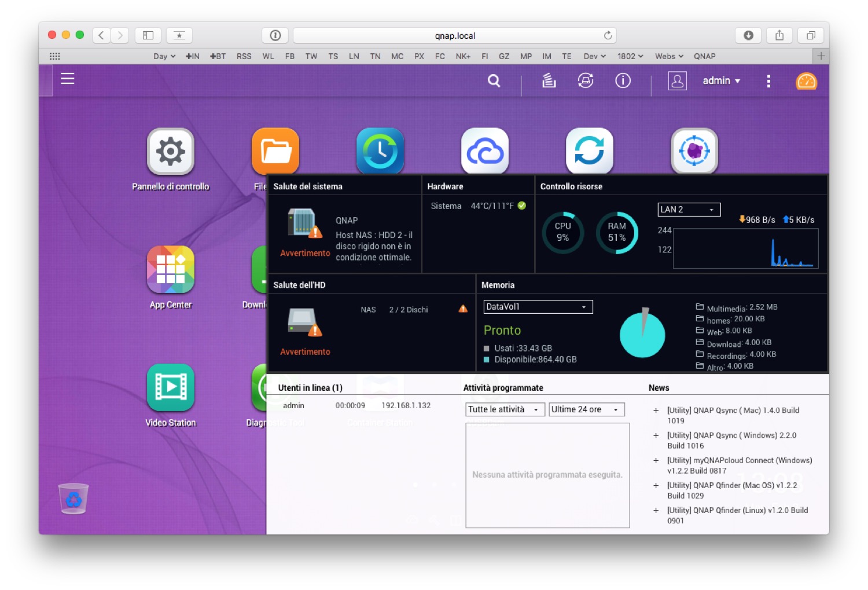Open the recycle bin on the desktop
Viewport: 868px width, 590px height.
pyautogui.click(x=73, y=499)
